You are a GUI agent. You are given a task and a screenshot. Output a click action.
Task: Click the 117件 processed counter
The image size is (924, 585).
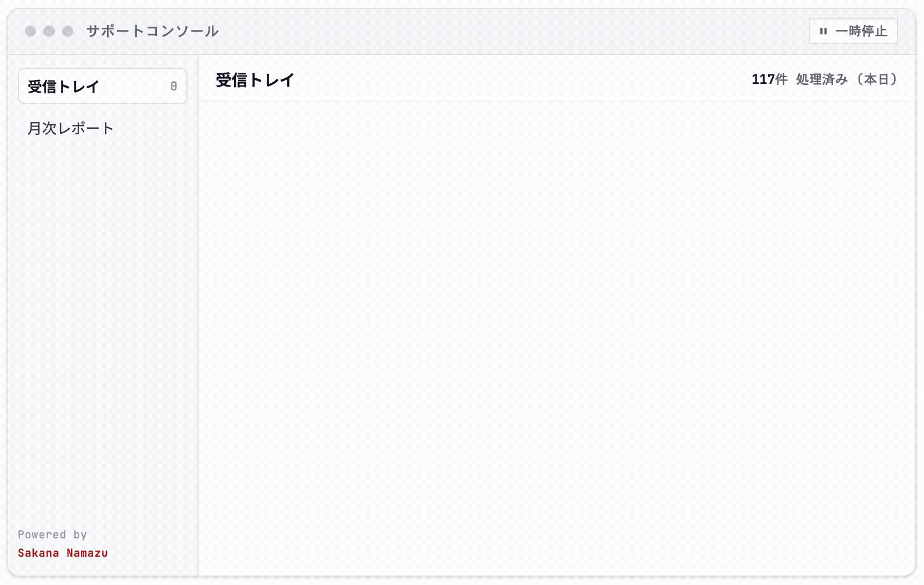click(769, 79)
